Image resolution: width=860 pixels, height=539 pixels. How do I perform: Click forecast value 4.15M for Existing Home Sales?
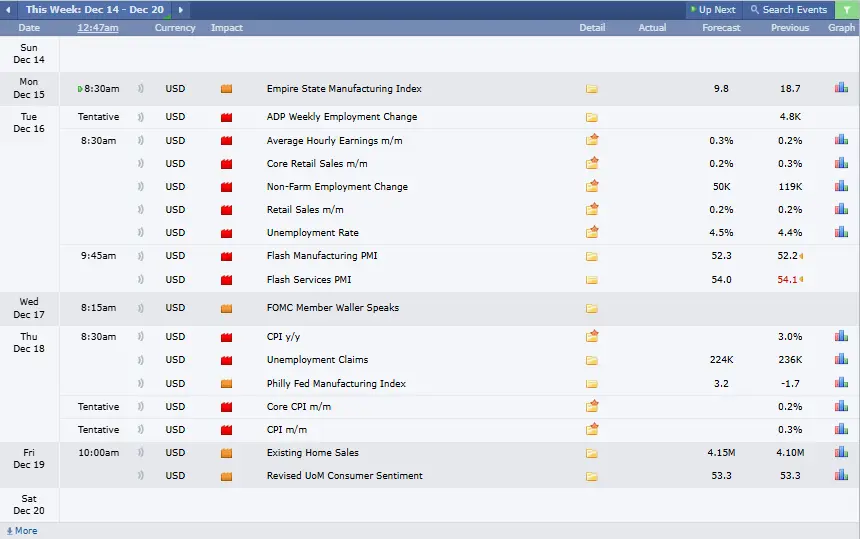coord(721,452)
